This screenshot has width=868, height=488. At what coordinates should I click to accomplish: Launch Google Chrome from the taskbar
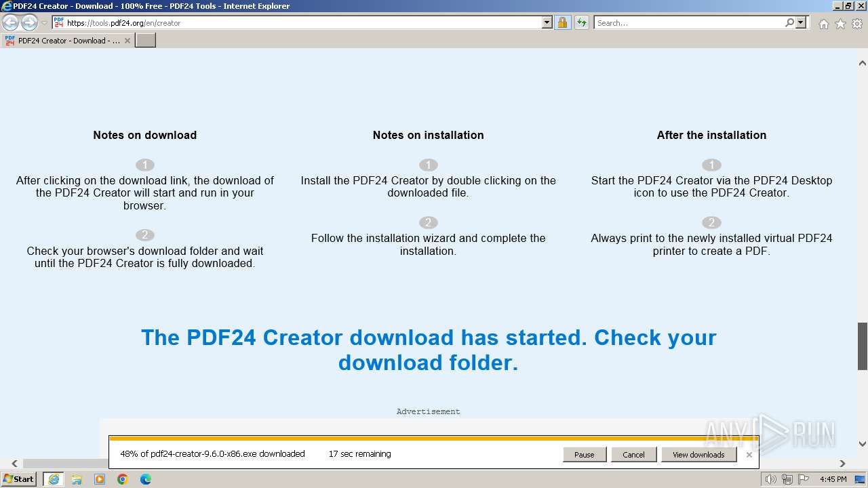pos(123,479)
